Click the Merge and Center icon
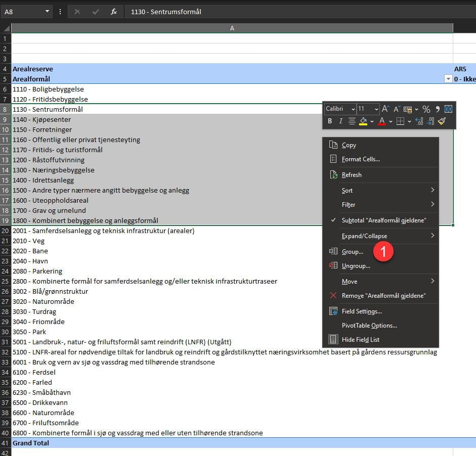 point(448,109)
